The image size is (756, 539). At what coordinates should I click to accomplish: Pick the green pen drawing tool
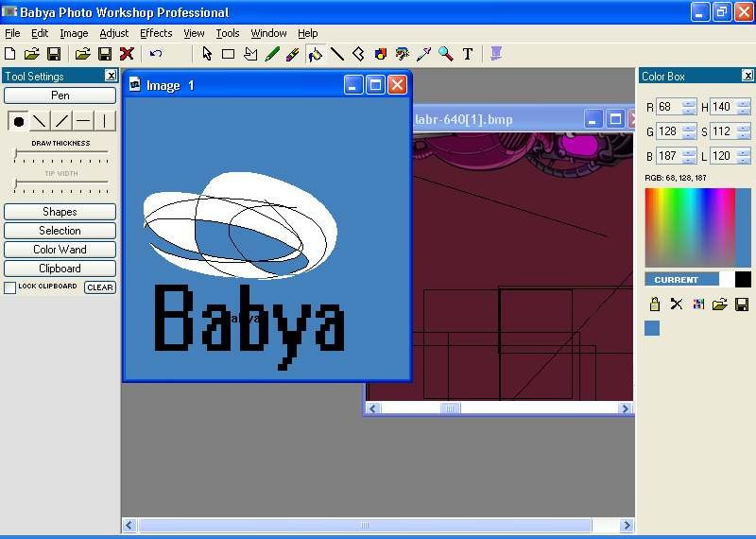[272, 54]
